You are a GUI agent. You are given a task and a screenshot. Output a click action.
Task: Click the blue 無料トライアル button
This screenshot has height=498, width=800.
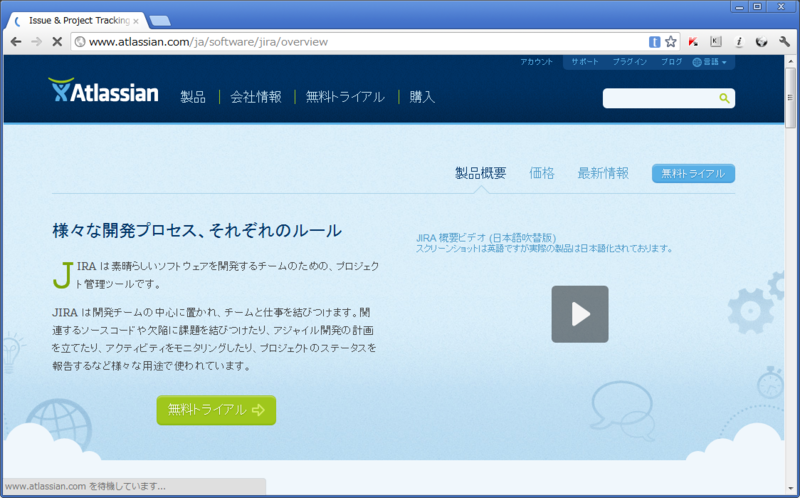[693, 173]
